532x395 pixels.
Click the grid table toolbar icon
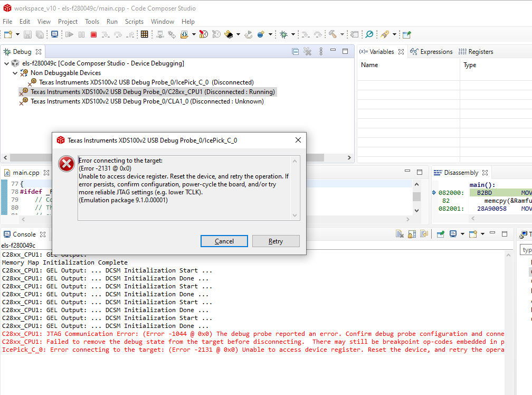pyautogui.click(x=144, y=34)
